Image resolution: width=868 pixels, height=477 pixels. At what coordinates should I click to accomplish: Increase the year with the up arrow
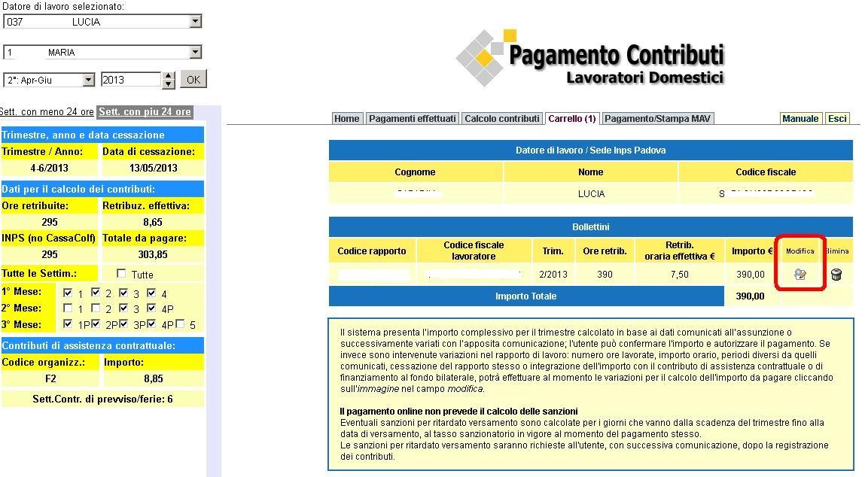pyautogui.click(x=169, y=75)
